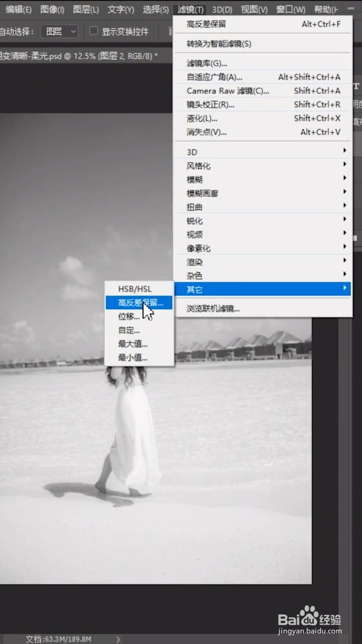362x644 pixels.
Task: Choose HSB/HSL in submenu
Action: point(139,289)
